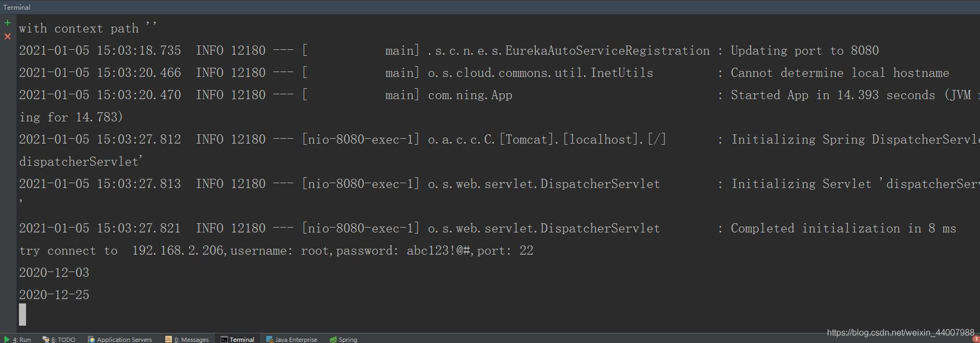Click the timestamp '2021-01-05 15:03:27.821'

pyautogui.click(x=100, y=228)
